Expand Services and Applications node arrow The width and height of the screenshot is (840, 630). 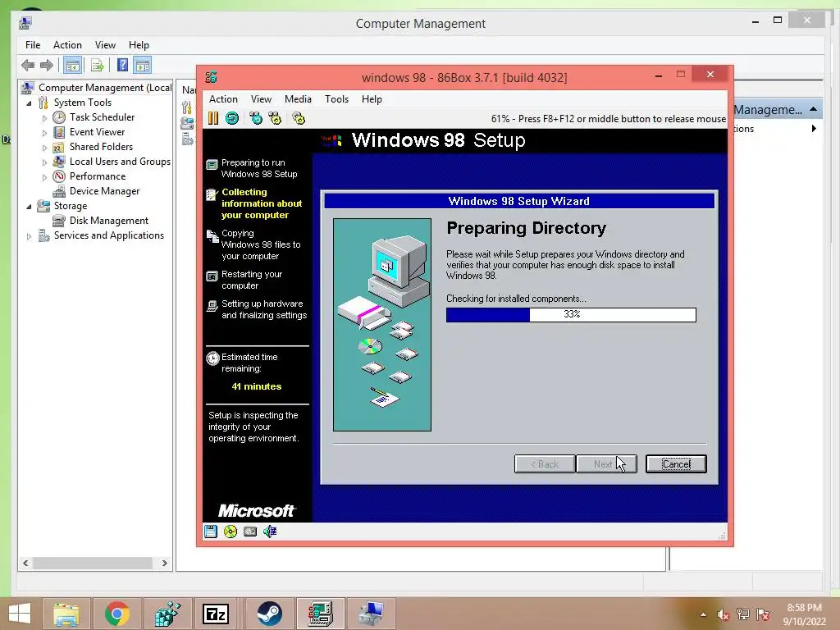pyautogui.click(x=29, y=235)
